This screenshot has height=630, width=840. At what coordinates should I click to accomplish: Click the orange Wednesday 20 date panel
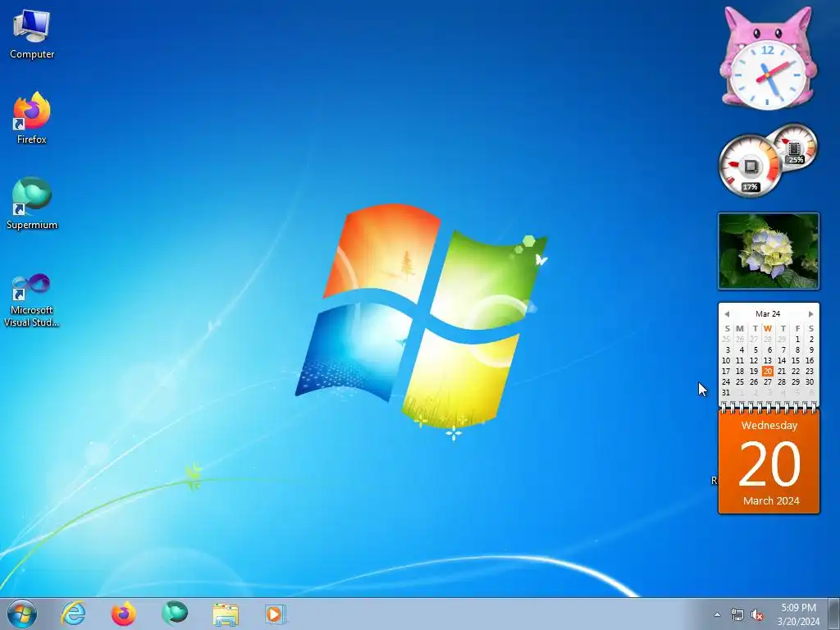tap(769, 462)
